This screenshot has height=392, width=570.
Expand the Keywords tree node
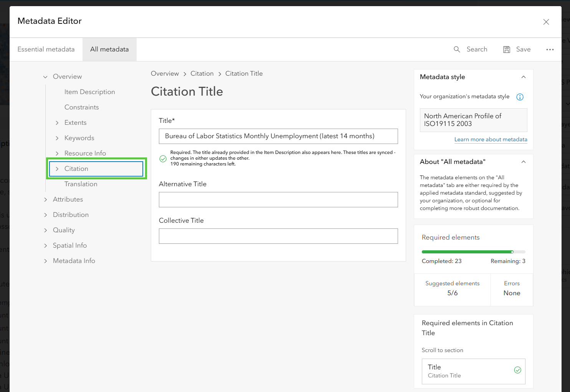(x=57, y=138)
